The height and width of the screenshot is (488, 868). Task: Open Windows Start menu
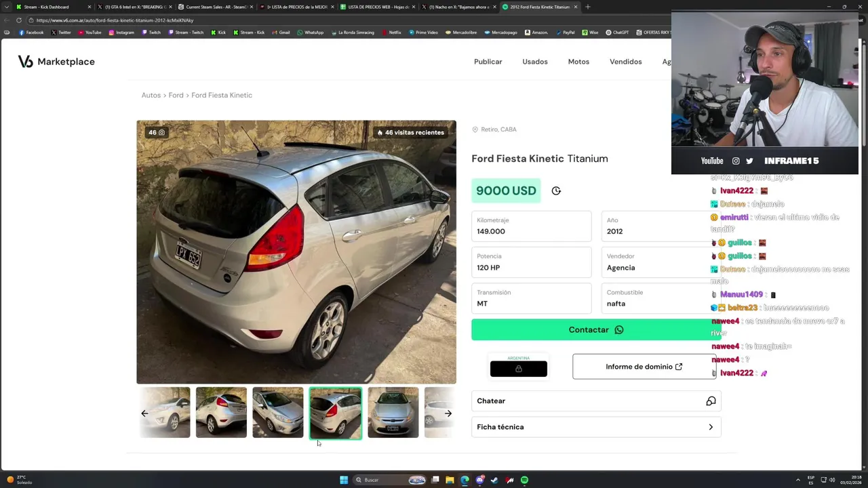click(x=344, y=480)
